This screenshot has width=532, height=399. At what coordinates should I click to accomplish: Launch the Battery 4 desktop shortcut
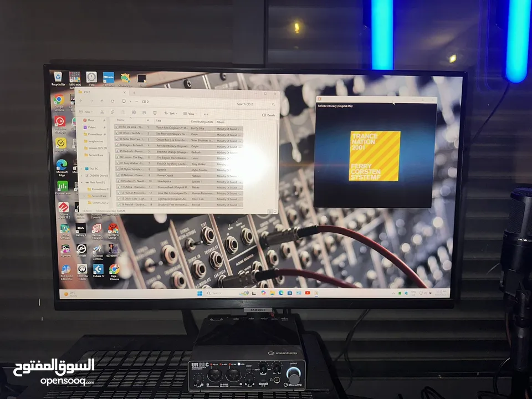click(80, 230)
